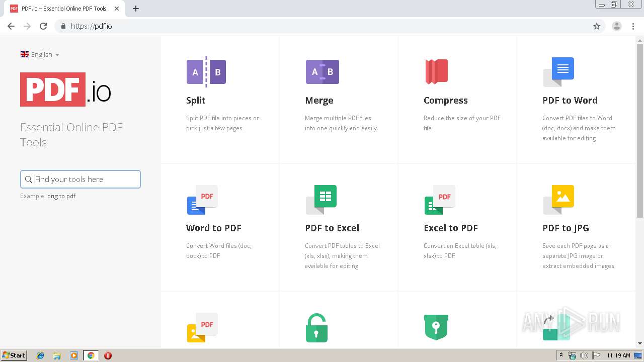Screen dimensions: 644x362
Task: Open Internet Explorer from the taskbar
Action: coord(40,355)
